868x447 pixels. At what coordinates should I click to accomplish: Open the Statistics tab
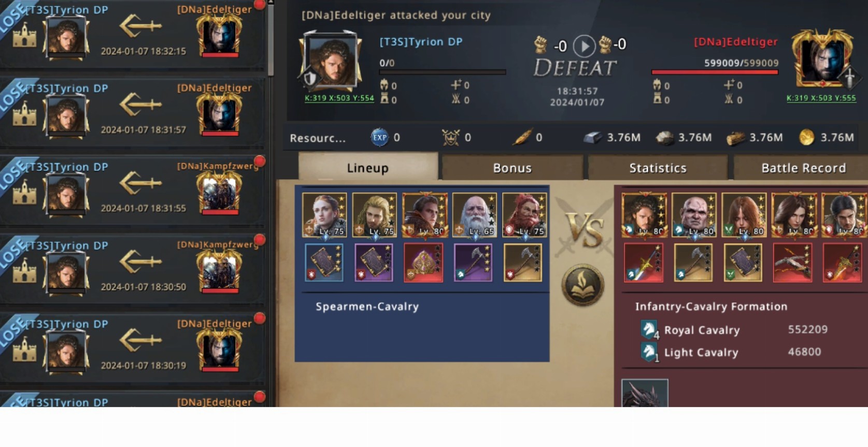pos(658,168)
